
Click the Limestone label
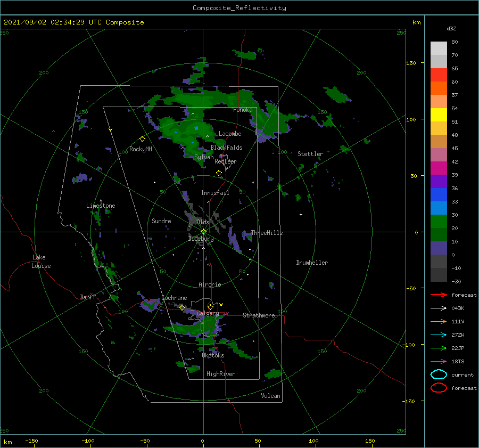[x=101, y=206]
